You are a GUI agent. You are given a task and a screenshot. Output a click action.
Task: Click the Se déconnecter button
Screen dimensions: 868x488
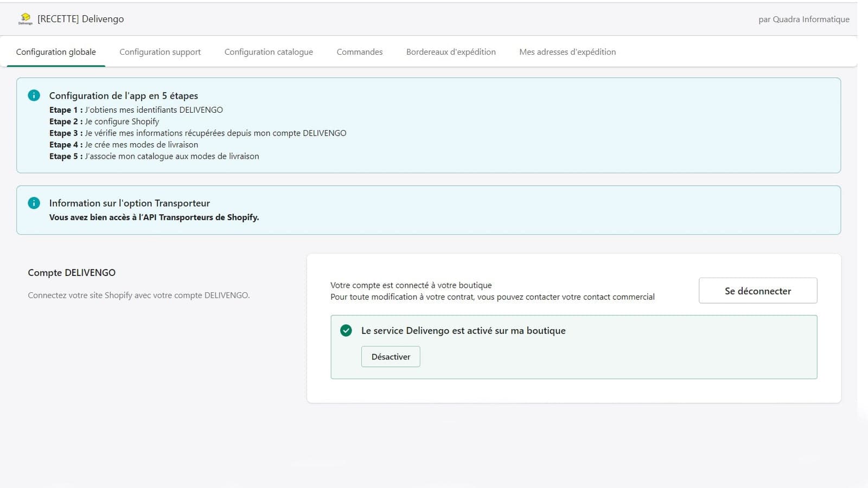(757, 291)
